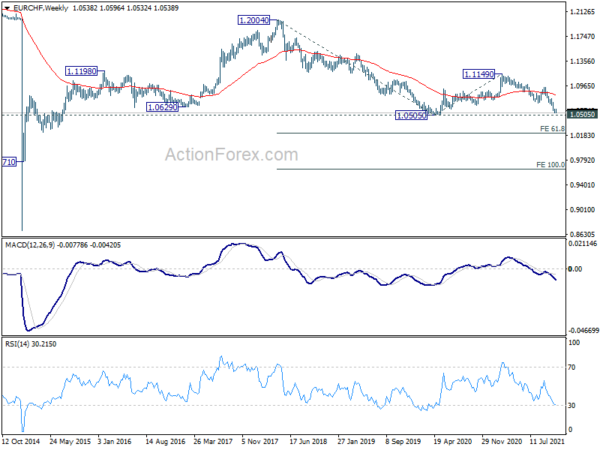Image resolution: width=600 pixels, height=450 pixels.
Task: Click the RSI 70 level marker
Action: point(572,367)
